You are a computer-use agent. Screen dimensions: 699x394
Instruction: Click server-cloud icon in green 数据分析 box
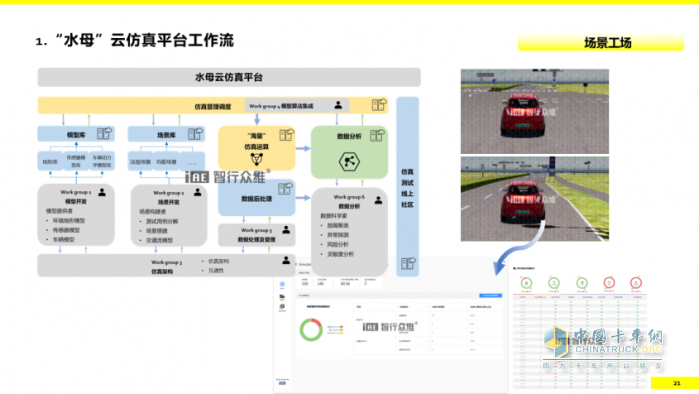click(x=377, y=135)
